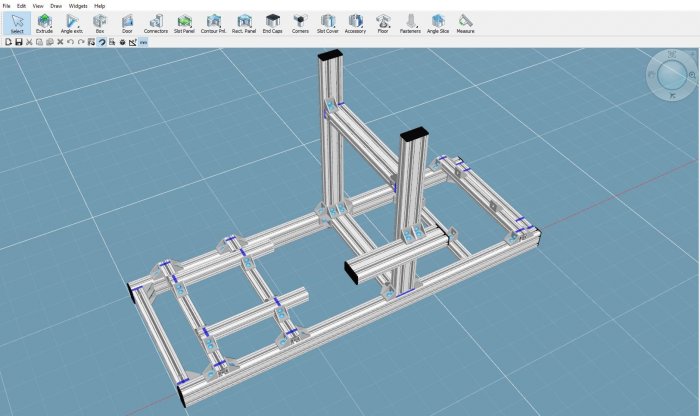Create a new document with the blank page icon

point(6,42)
